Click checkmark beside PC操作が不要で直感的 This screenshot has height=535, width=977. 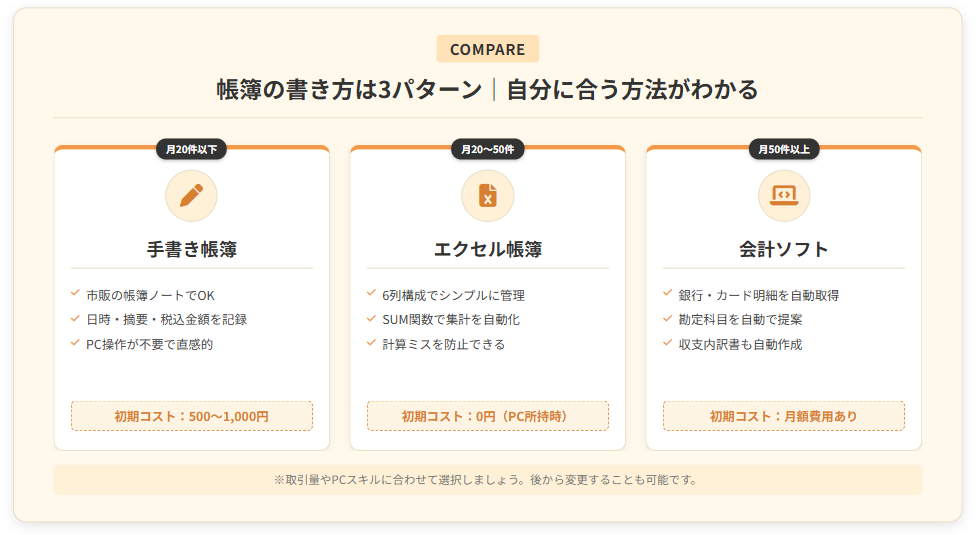click(x=75, y=343)
